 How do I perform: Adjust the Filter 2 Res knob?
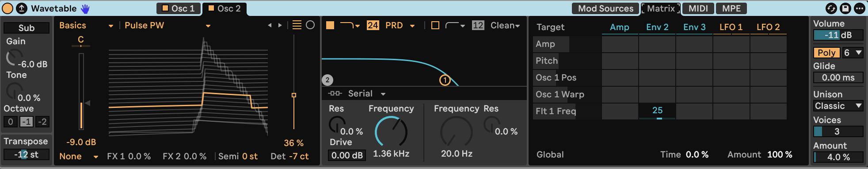click(x=492, y=125)
